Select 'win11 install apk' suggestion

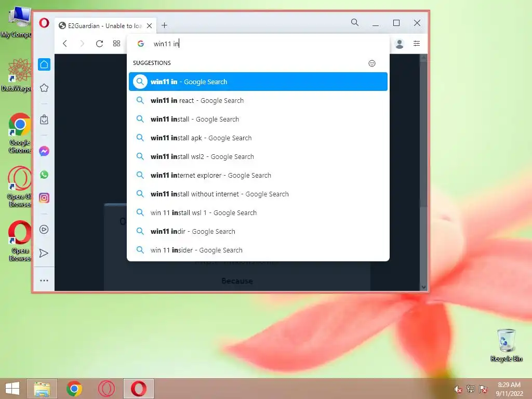tap(258, 138)
